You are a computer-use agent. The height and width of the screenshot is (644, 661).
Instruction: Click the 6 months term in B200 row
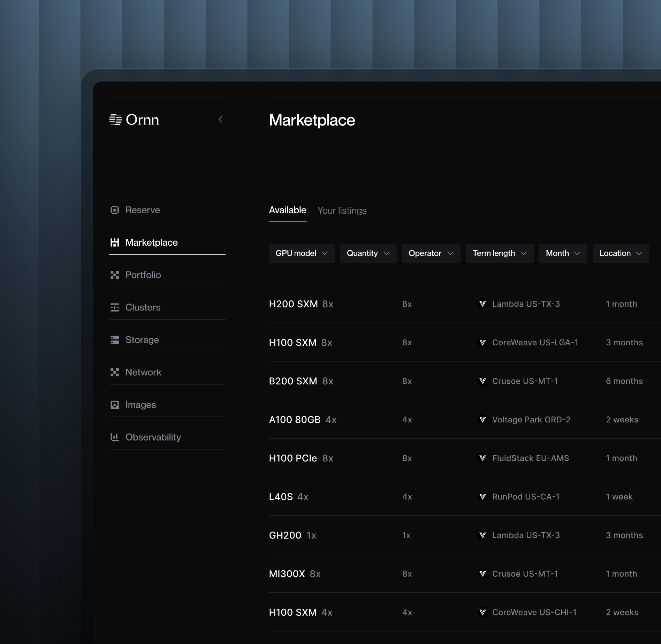tap(624, 381)
